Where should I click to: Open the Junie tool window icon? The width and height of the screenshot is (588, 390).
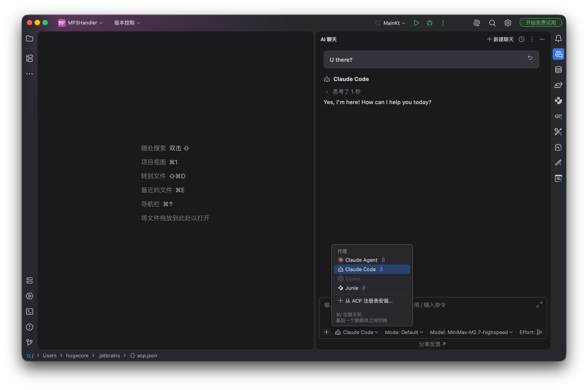[558, 101]
